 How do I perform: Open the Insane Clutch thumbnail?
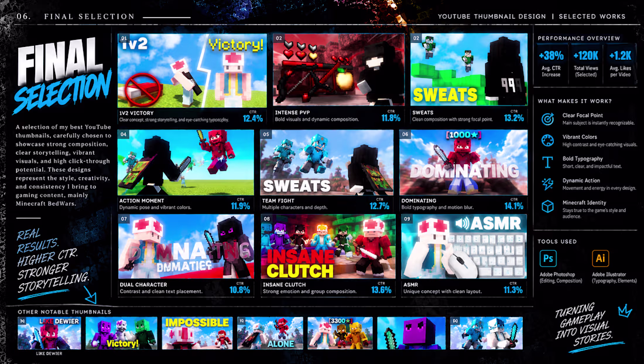coord(328,246)
